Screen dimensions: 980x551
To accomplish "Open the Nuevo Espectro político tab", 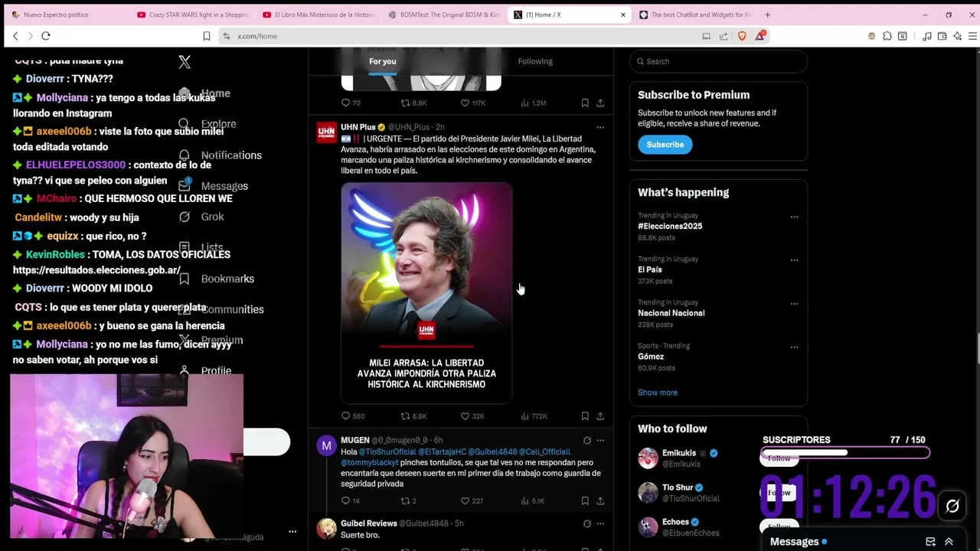I will 67,15.
